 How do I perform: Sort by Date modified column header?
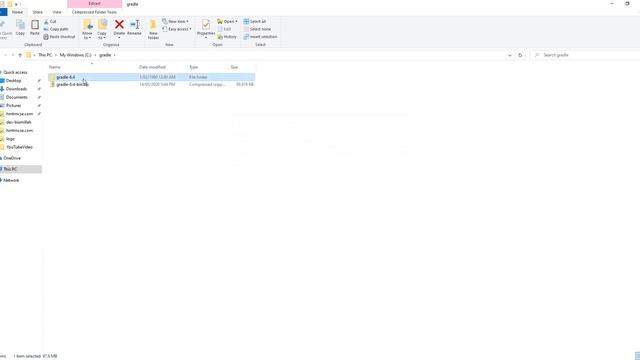point(152,67)
